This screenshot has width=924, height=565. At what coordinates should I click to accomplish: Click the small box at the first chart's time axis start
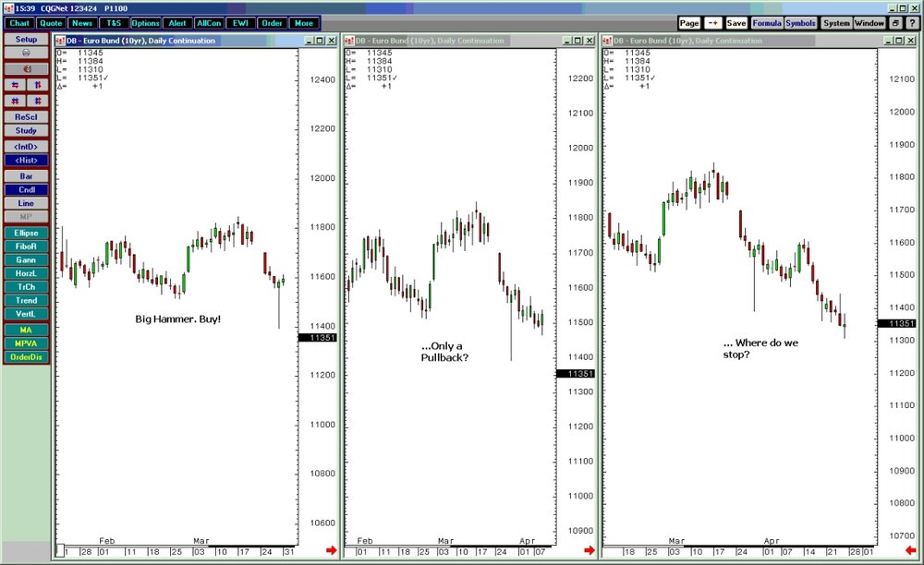pos(60,551)
